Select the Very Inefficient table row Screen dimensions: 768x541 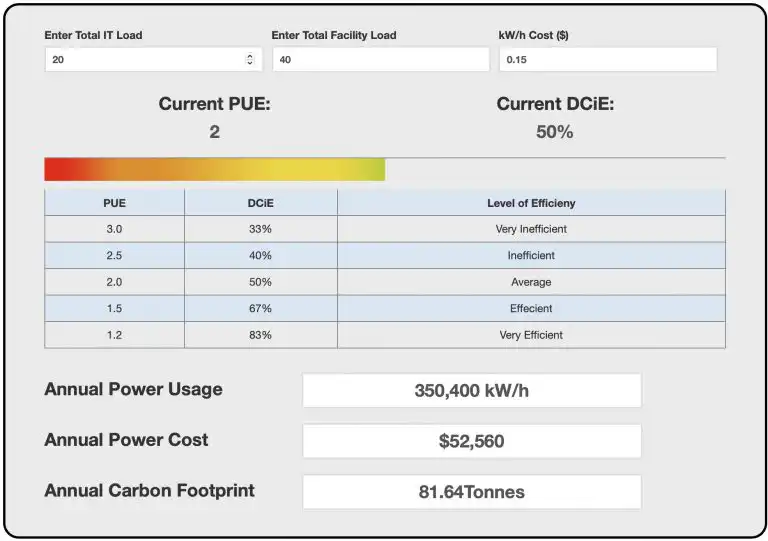point(385,229)
